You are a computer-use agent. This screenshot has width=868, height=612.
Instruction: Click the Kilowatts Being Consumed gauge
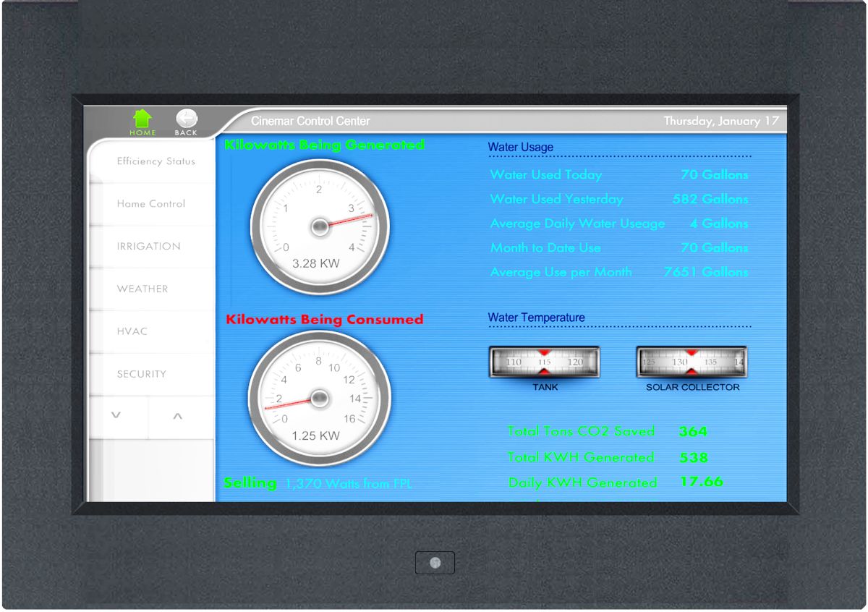(x=320, y=399)
